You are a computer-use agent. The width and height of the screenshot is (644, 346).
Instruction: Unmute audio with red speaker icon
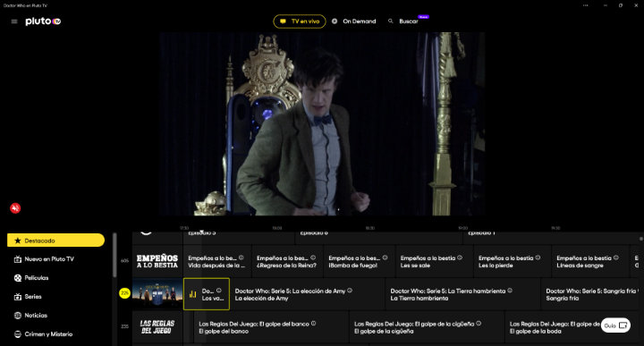coord(15,208)
